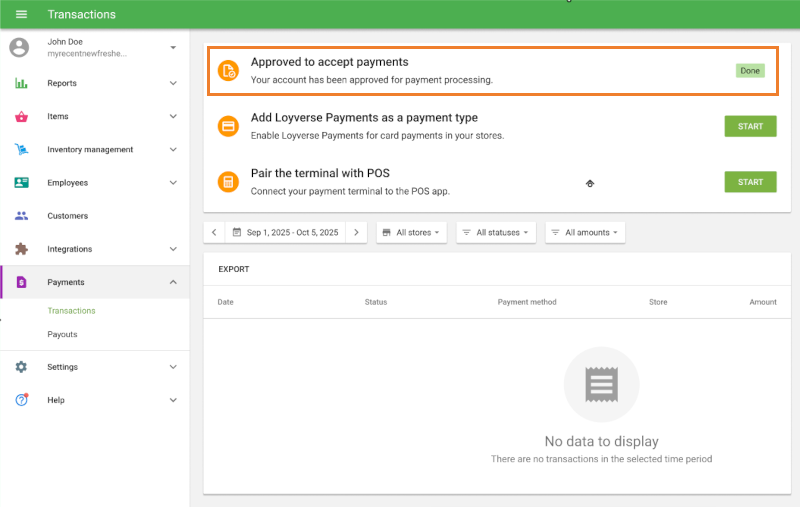Click the empty receipt illustration icon

pos(602,385)
